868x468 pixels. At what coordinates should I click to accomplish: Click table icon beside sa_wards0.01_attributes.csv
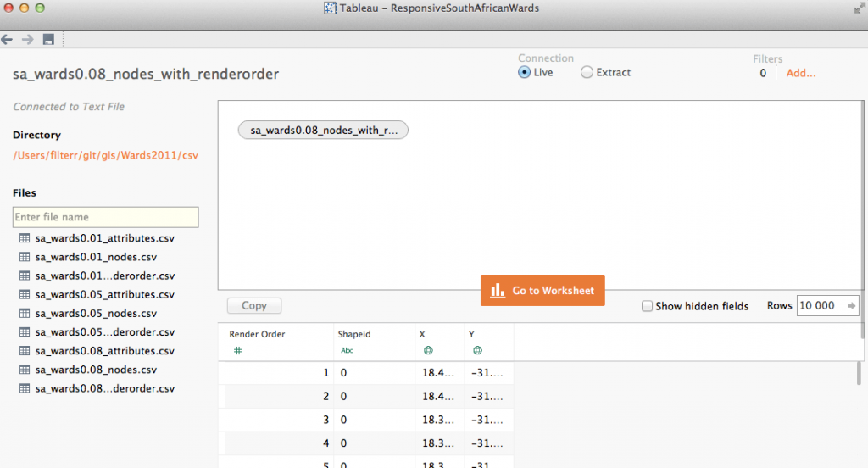[25, 238]
